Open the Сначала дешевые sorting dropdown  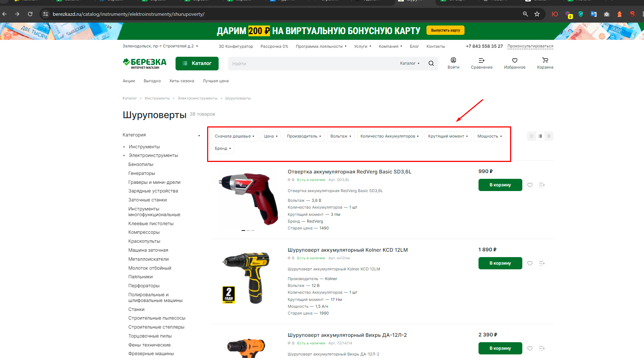coord(235,136)
